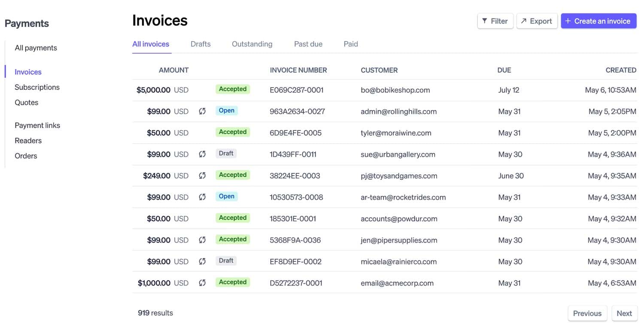Click recurring icon on toysandgames invoice row
This screenshot has width=644, height=328.
click(202, 175)
